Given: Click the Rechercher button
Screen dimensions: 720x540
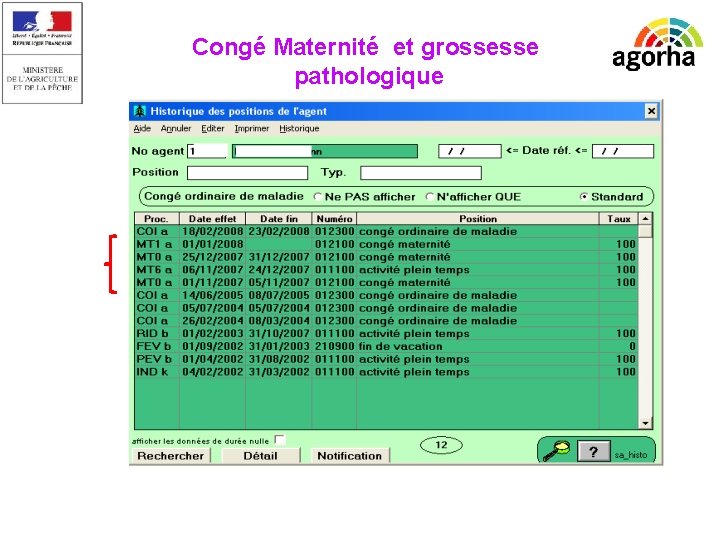Looking at the screenshot, I should [x=170, y=456].
